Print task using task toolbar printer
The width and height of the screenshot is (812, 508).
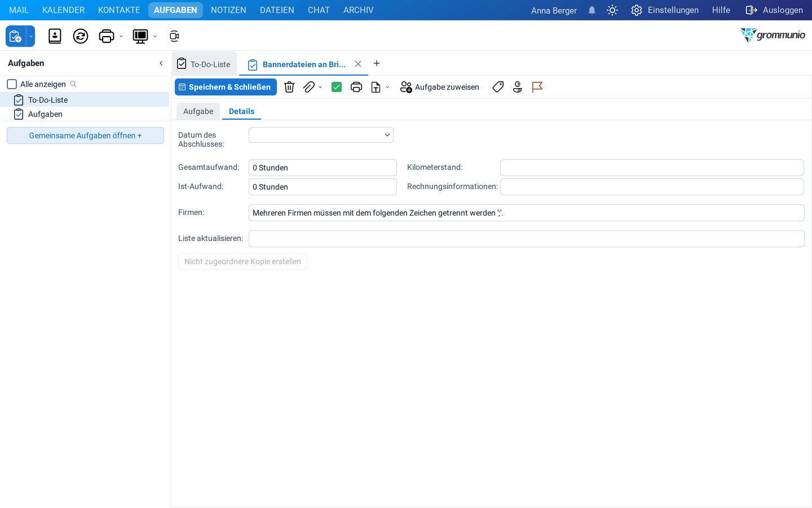pos(356,87)
